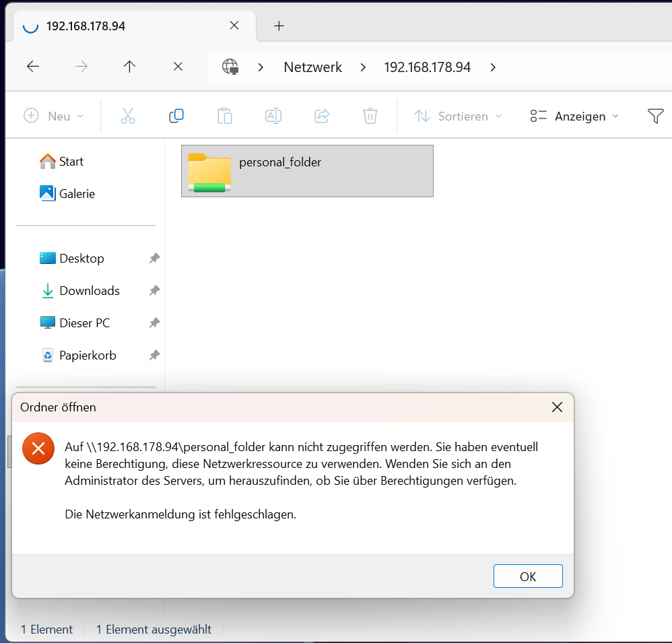Click the Filter funnel icon
Image resolution: width=672 pixels, height=643 pixels.
coord(655,116)
